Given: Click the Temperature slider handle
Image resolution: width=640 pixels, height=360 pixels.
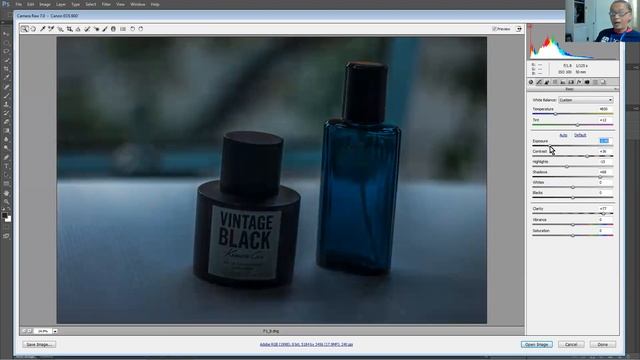Looking at the screenshot, I should point(555,114).
